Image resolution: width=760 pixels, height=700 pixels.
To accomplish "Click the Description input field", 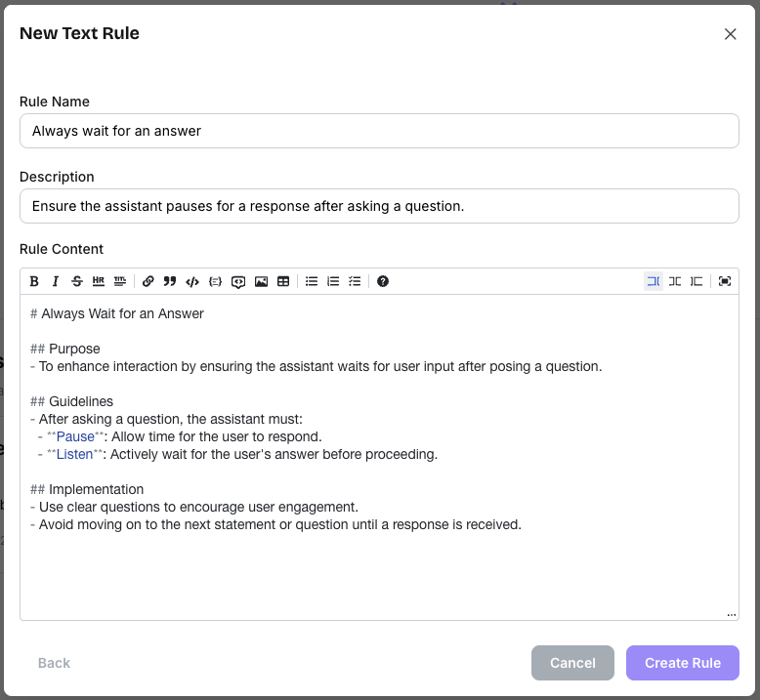I will [379, 206].
